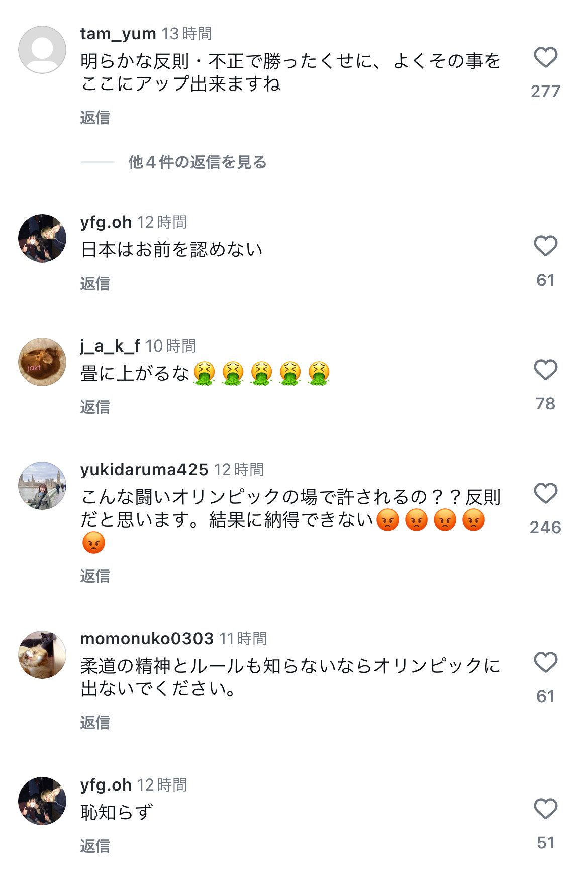Open the username link tam_yum
This screenshot has height=873, width=588.
118,34
